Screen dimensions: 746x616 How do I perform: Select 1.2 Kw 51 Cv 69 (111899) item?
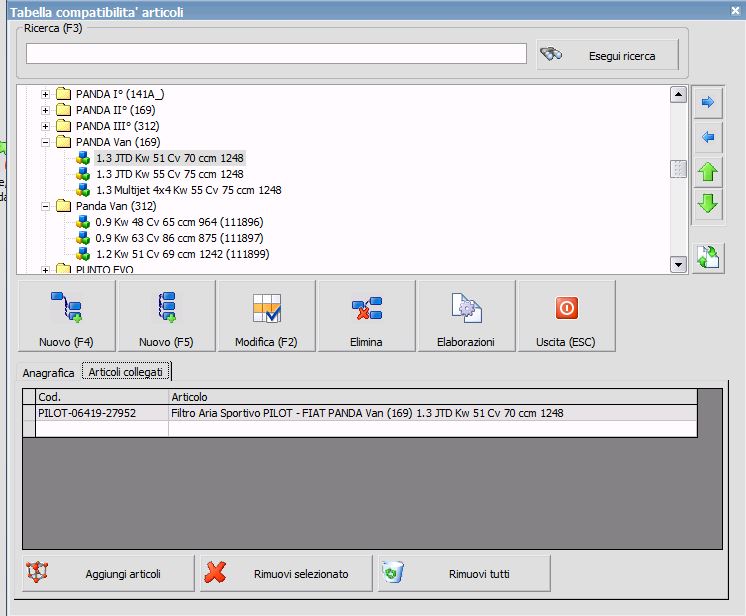[183, 254]
